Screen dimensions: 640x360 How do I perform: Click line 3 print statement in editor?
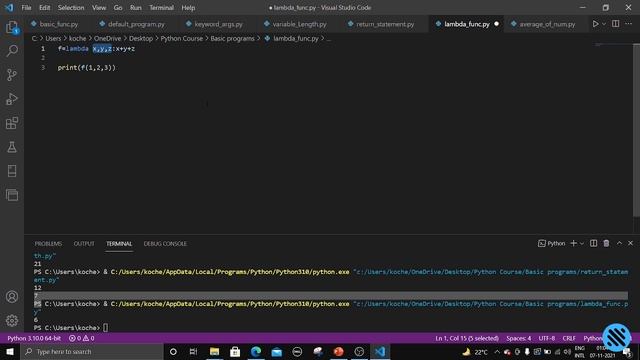(x=87, y=67)
